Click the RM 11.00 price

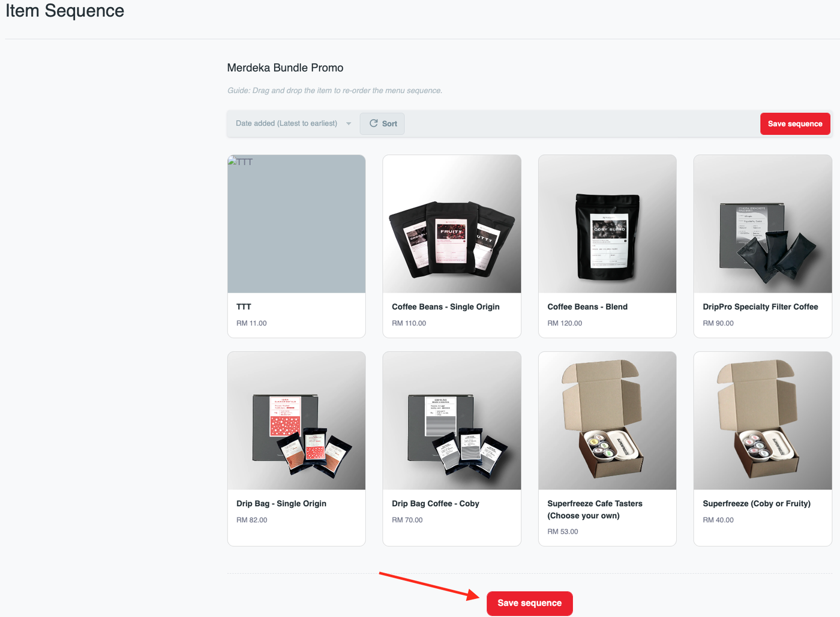click(x=251, y=323)
